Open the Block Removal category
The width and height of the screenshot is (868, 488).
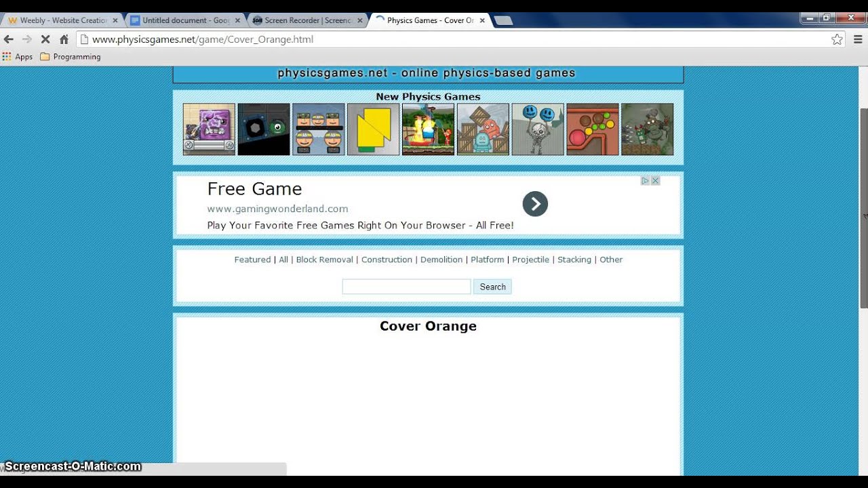(x=324, y=260)
